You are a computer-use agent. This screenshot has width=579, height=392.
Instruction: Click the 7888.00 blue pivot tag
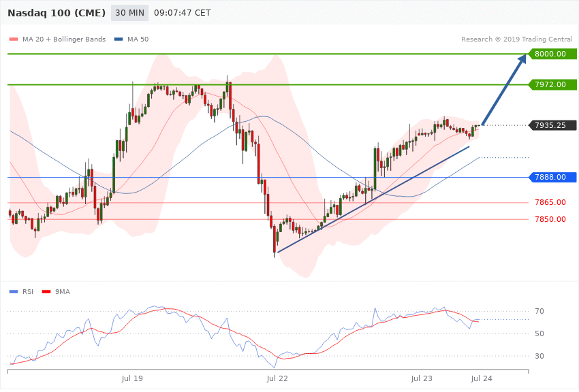(x=552, y=177)
